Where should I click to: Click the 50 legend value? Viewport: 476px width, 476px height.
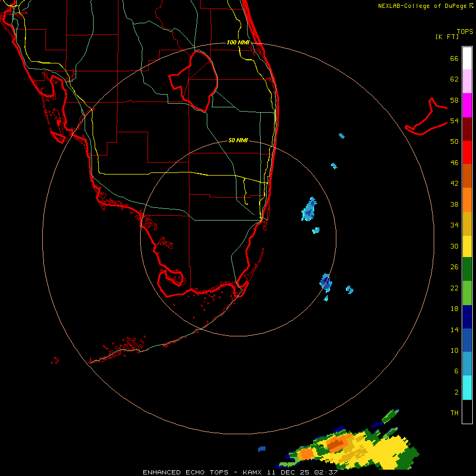pyautogui.click(x=454, y=142)
